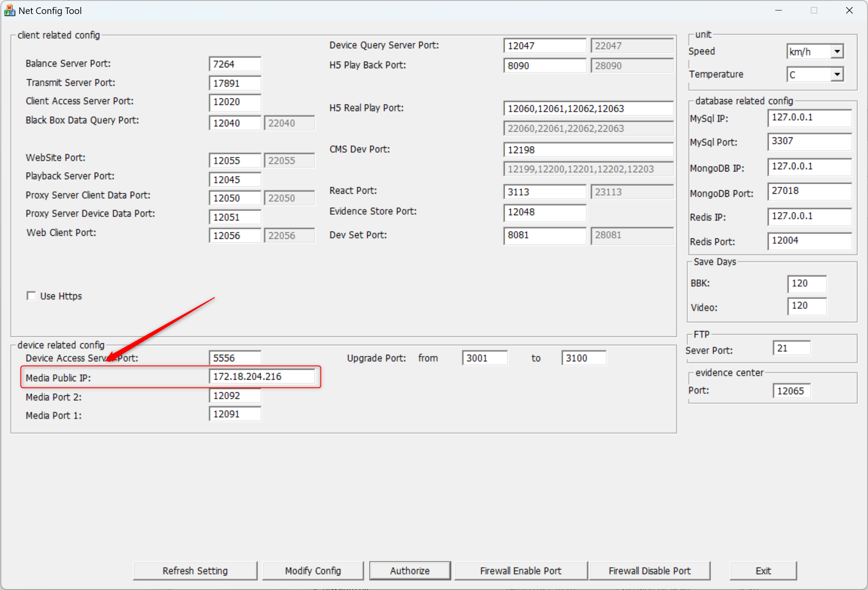Screen dimensions: 868x590
Task: Open the Speed unit dropdown
Action: [x=837, y=52]
